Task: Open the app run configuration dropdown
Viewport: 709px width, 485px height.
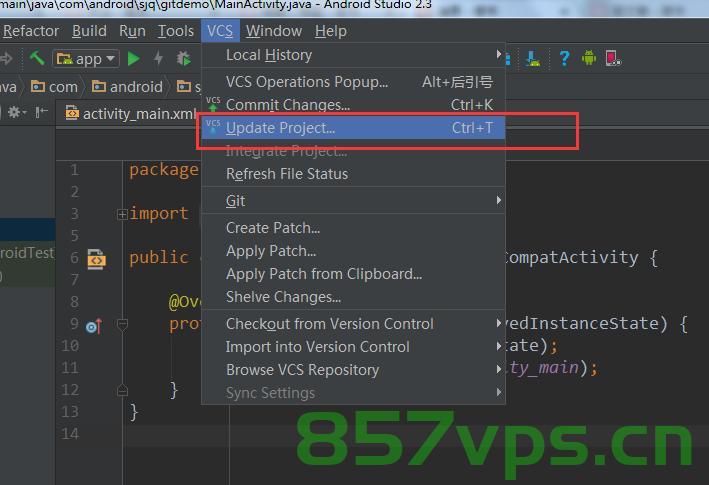Action: tap(86, 59)
